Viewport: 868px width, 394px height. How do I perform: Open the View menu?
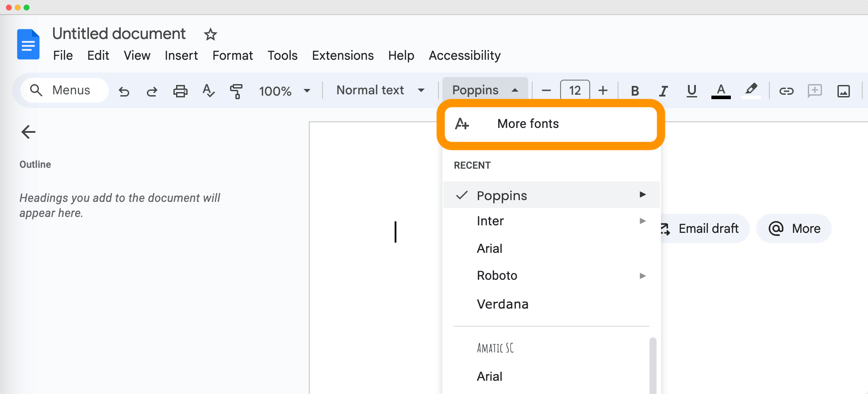137,55
